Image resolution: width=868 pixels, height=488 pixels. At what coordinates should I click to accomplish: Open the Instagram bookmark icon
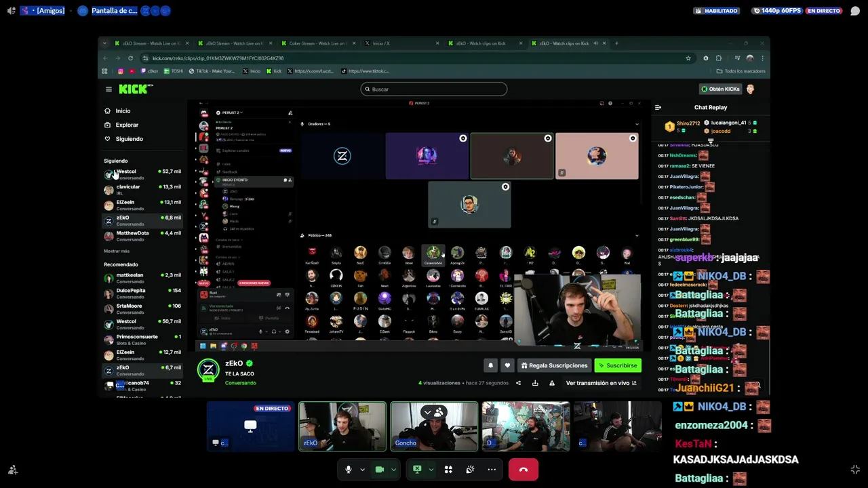[x=121, y=71]
